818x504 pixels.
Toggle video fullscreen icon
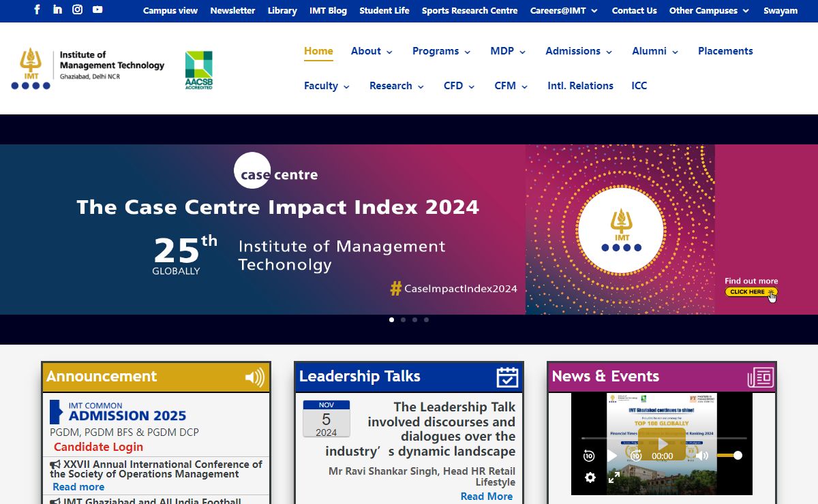point(614,477)
